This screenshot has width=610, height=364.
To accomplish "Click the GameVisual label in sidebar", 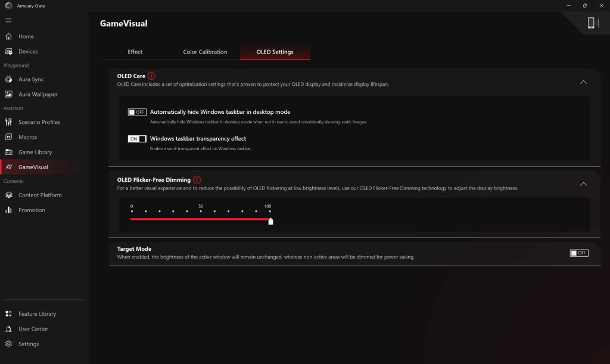I will [x=33, y=167].
